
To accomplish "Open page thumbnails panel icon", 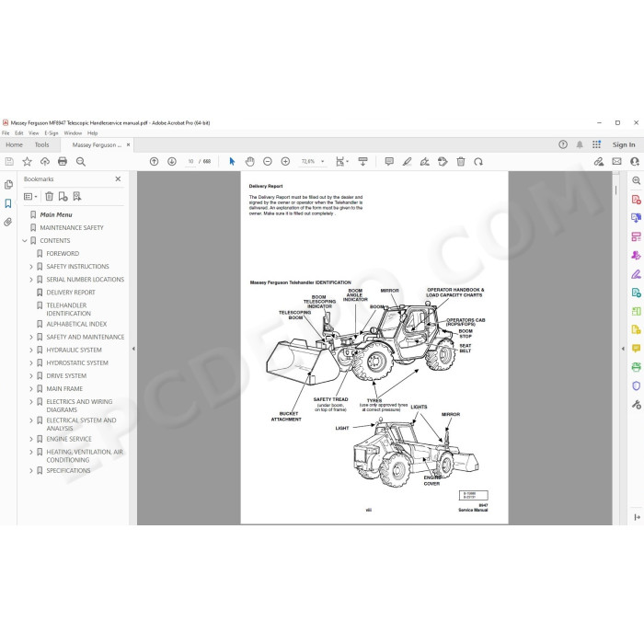I will click(x=8, y=185).
